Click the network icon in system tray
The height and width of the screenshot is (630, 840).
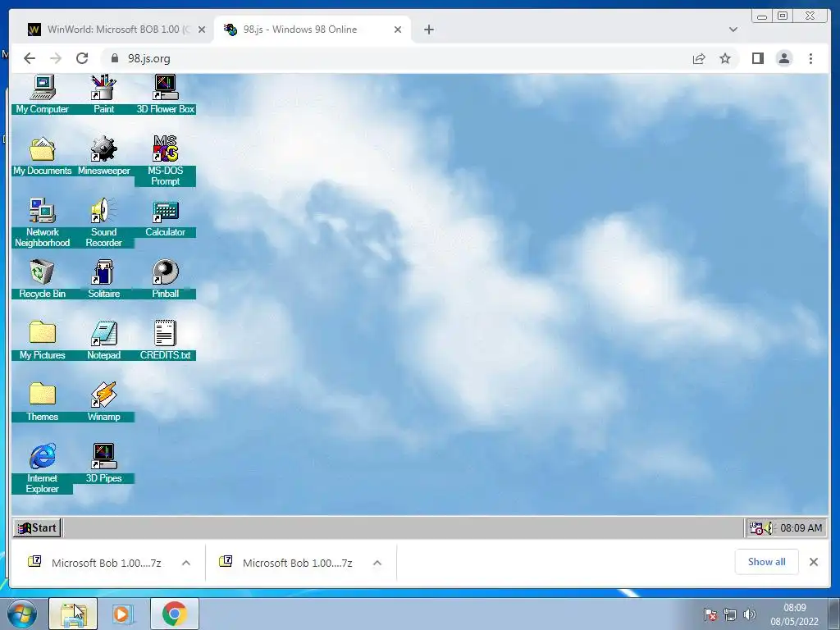pyautogui.click(x=729, y=614)
